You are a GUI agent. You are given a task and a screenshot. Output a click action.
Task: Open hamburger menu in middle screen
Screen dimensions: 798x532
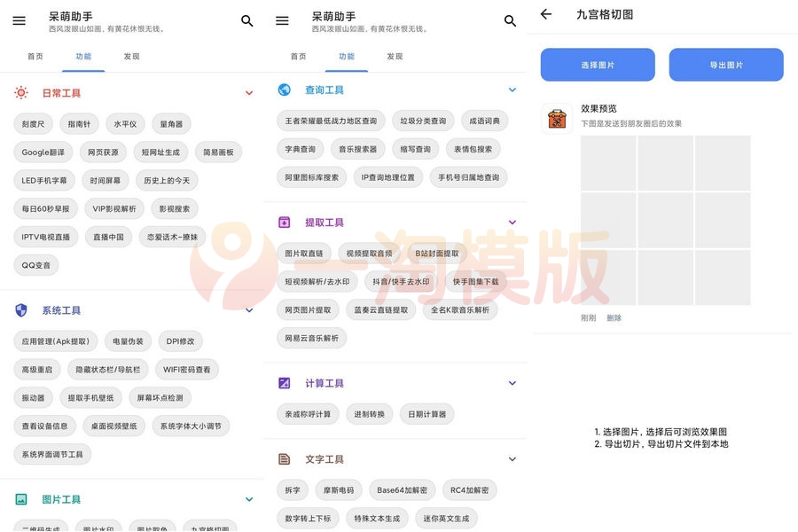(x=282, y=21)
